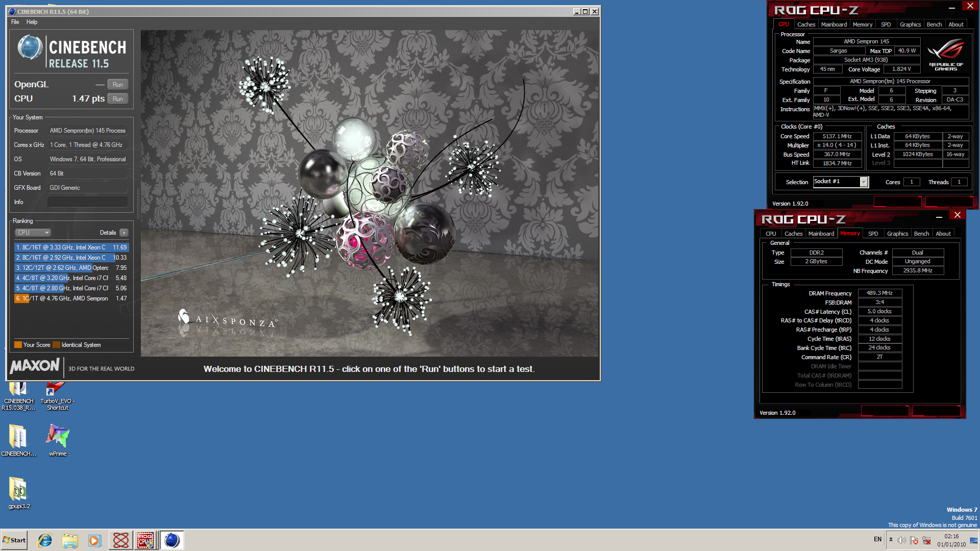
Task: Open Internet Explorer from the taskbar
Action: pos(45,540)
